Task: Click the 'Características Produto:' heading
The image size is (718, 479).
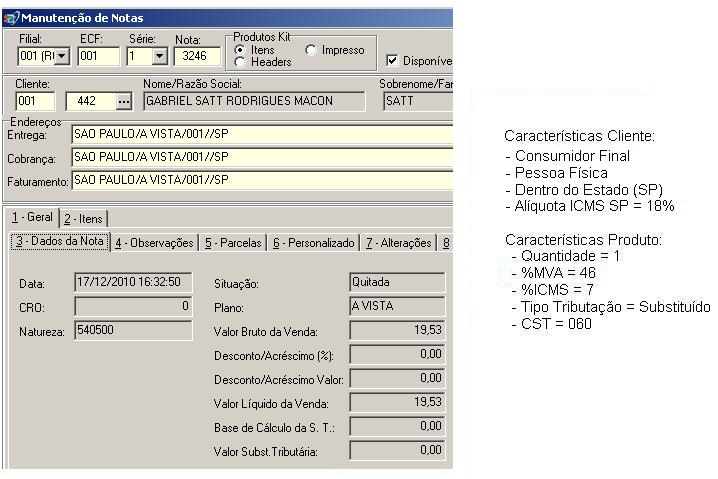Action: click(x=583, y=240)
